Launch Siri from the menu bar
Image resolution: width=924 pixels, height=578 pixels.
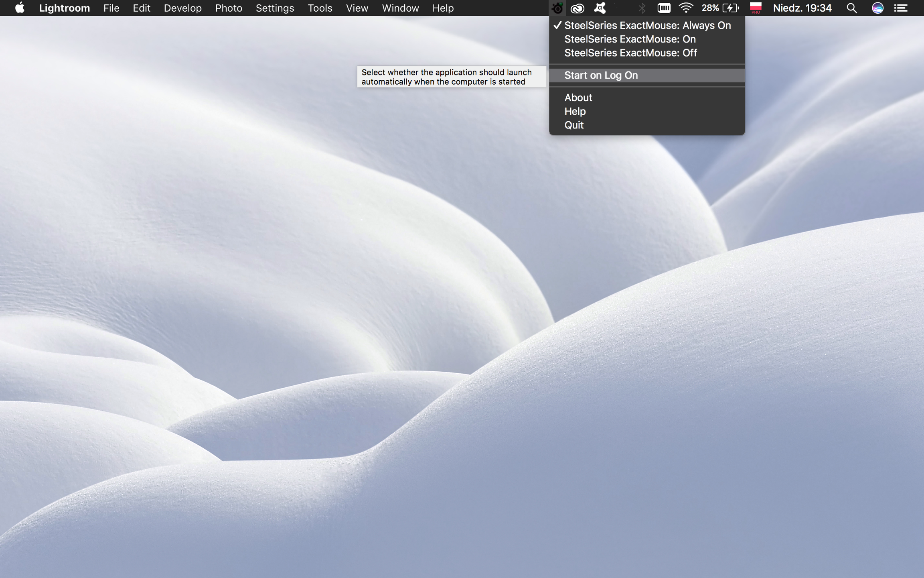tap(877, 8)
